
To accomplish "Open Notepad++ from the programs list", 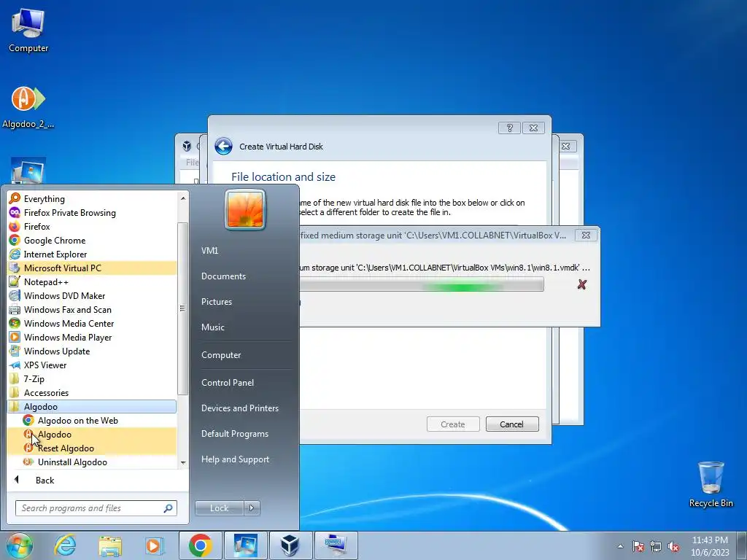I will point(92,281).
